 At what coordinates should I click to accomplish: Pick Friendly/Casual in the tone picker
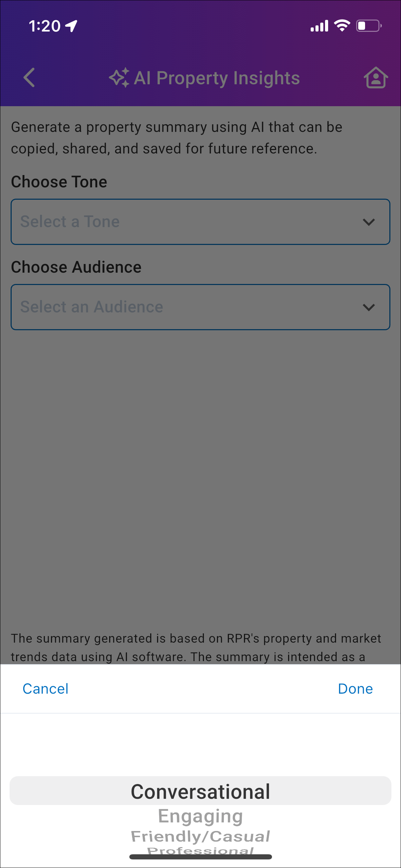200,836
